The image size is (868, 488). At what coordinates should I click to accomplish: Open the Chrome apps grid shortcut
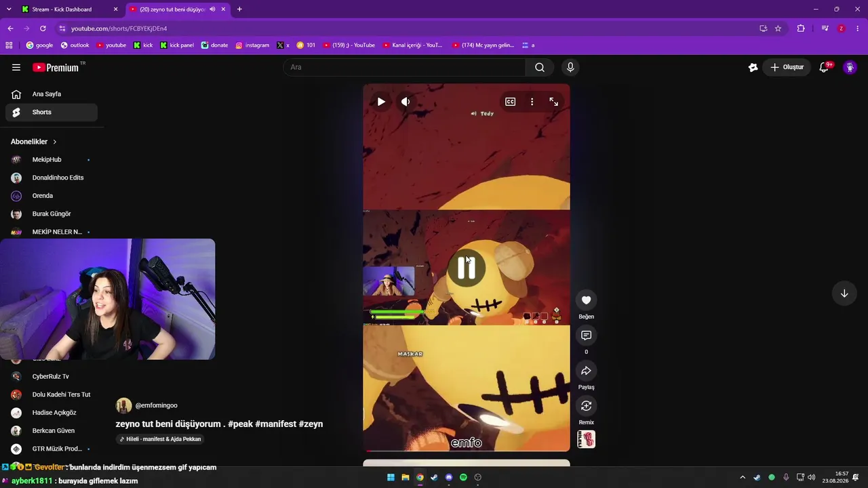pos(9,45)
